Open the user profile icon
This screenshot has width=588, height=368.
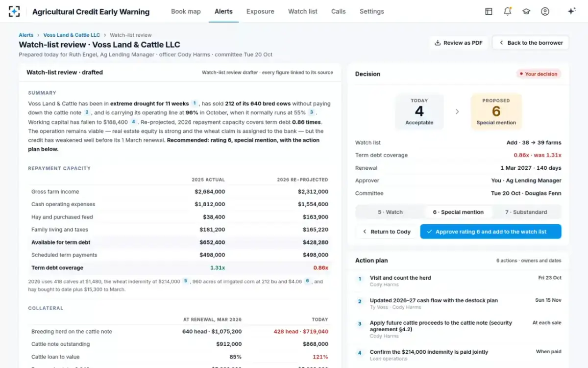pos(545,11)
